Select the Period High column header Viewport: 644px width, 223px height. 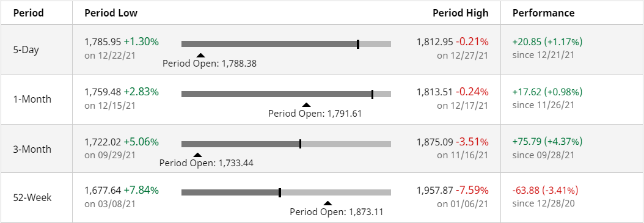pos(461,13)
